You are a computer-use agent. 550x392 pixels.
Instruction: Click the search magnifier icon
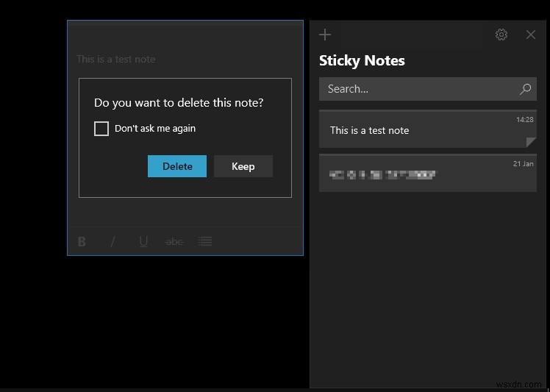(525, 89)
